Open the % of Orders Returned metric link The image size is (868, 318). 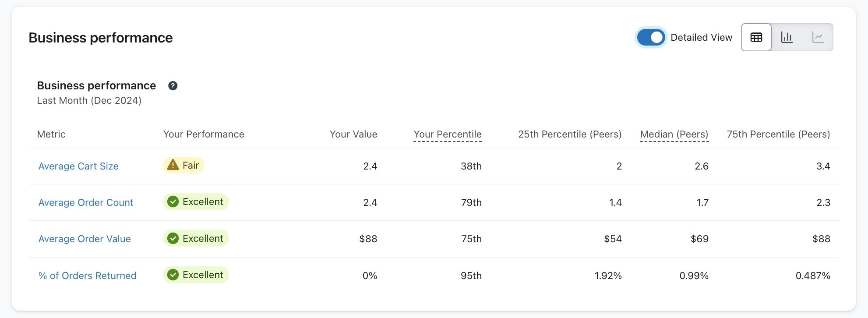87,276
